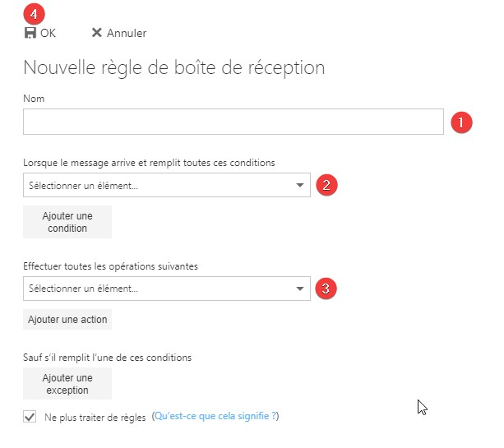Viewport: 504px width, 448px height.
Task: Click the red badge numbered 2
Action: pos(326,184)
